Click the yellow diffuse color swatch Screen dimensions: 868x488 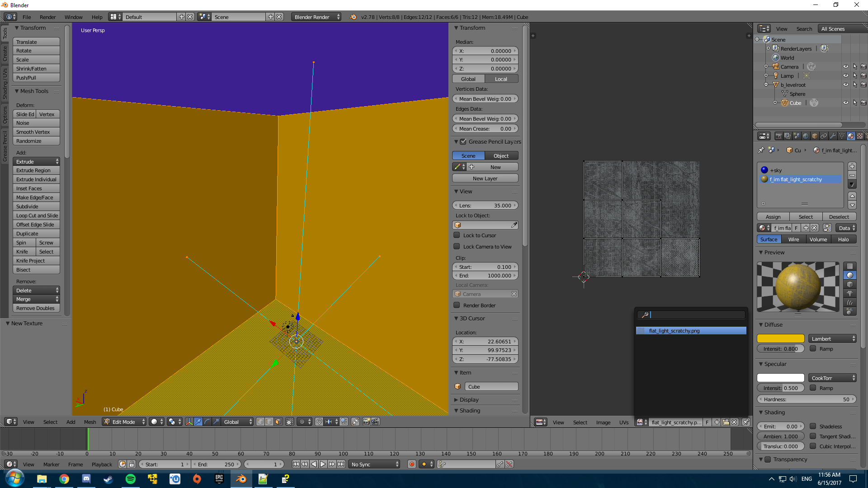click(780, 338)
